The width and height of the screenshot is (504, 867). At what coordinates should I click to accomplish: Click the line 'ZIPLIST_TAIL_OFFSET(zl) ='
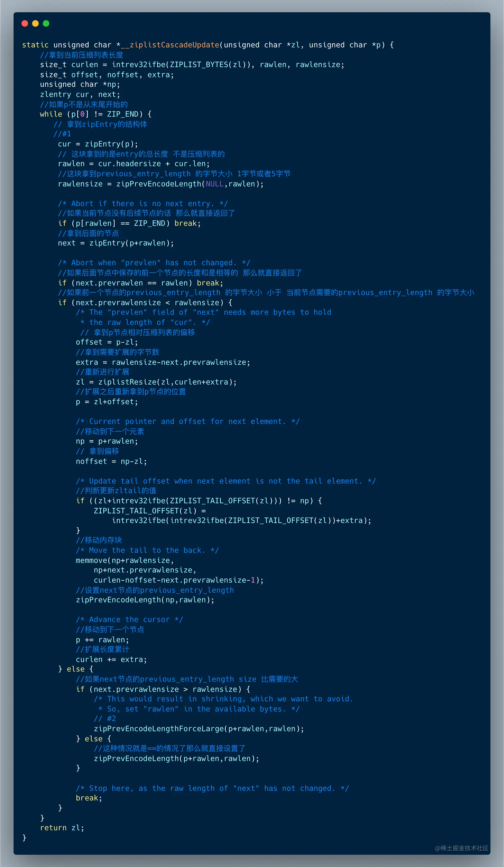150,511
